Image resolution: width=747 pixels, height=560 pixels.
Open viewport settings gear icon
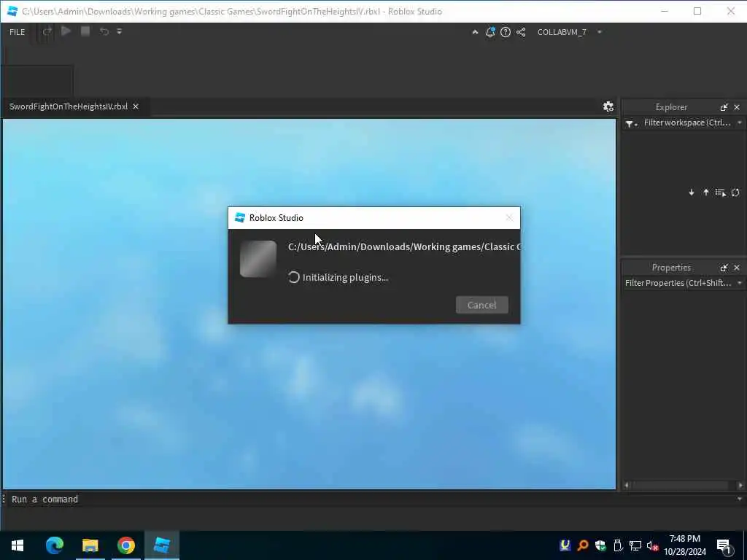pos(608,106)
